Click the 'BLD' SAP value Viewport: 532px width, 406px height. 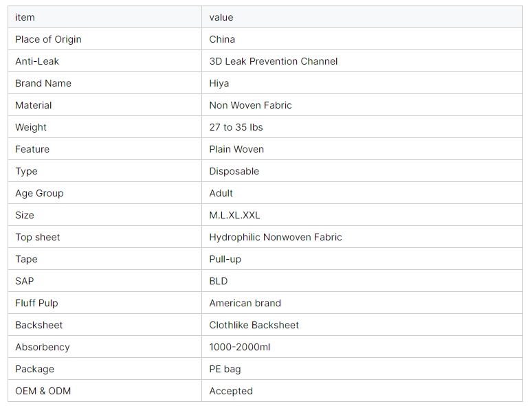[219, 281]
